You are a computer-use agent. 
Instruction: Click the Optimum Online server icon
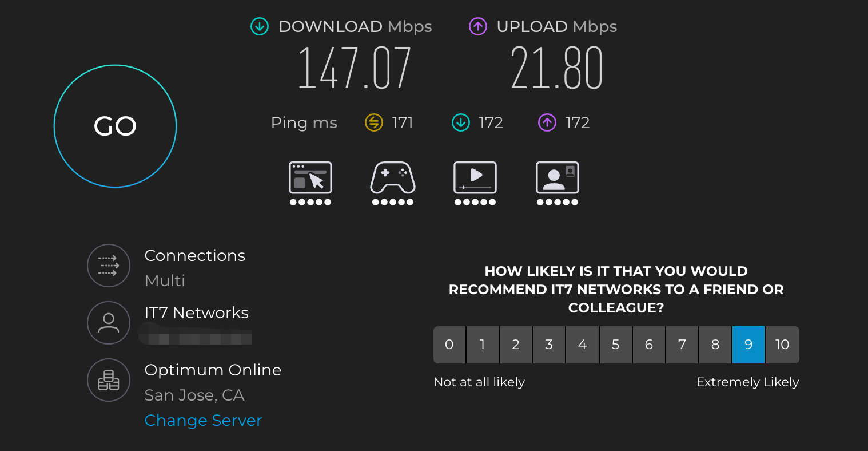(109, 380)
